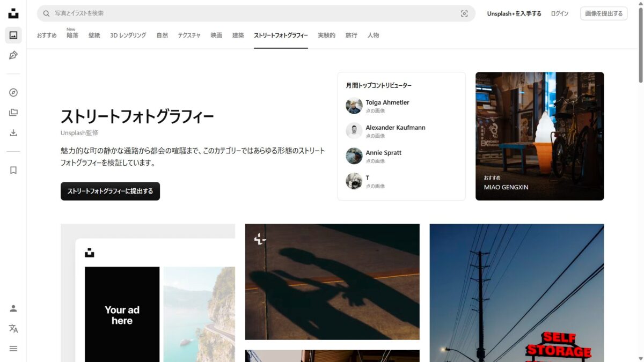Click the download icon in the sidebar
644x362 pixels.
point(13,133)
